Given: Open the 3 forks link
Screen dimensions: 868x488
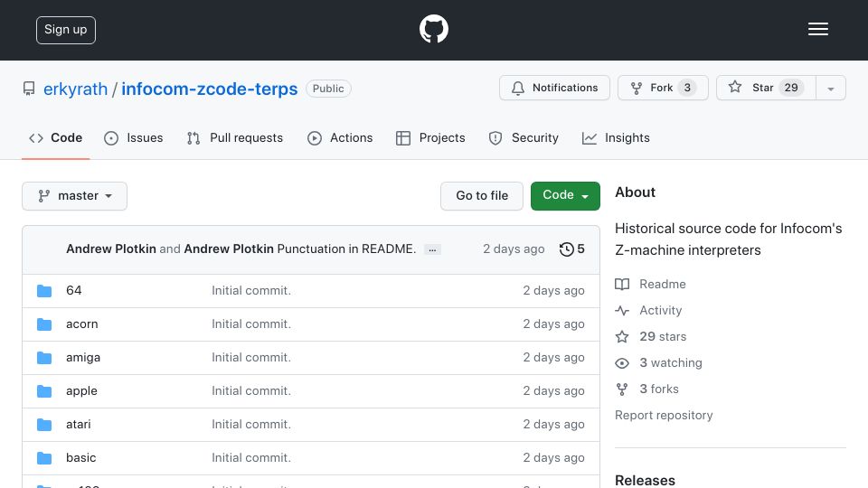Looking at the screenshot, I should (659, 389).
